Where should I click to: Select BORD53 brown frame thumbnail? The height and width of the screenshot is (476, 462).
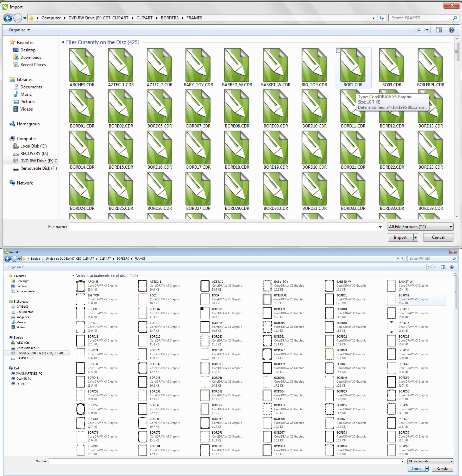(205, 395)
